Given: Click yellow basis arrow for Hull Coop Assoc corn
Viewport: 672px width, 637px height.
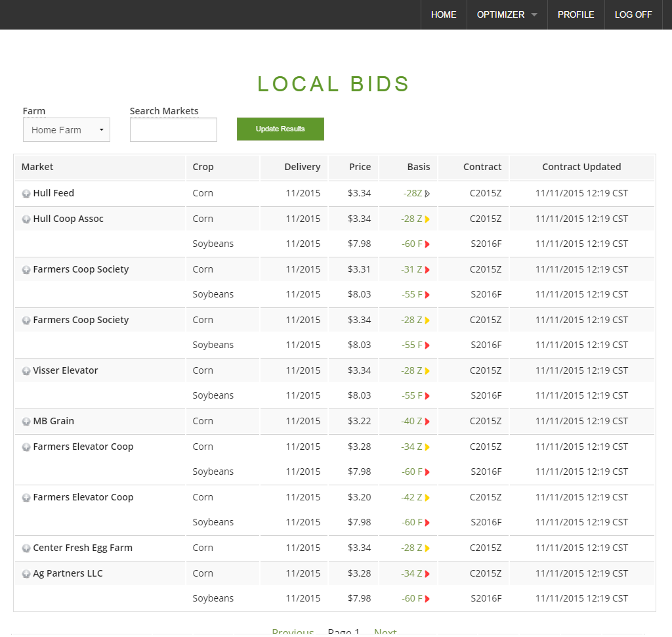Looking at the screenshot, I should click(427, 219).
